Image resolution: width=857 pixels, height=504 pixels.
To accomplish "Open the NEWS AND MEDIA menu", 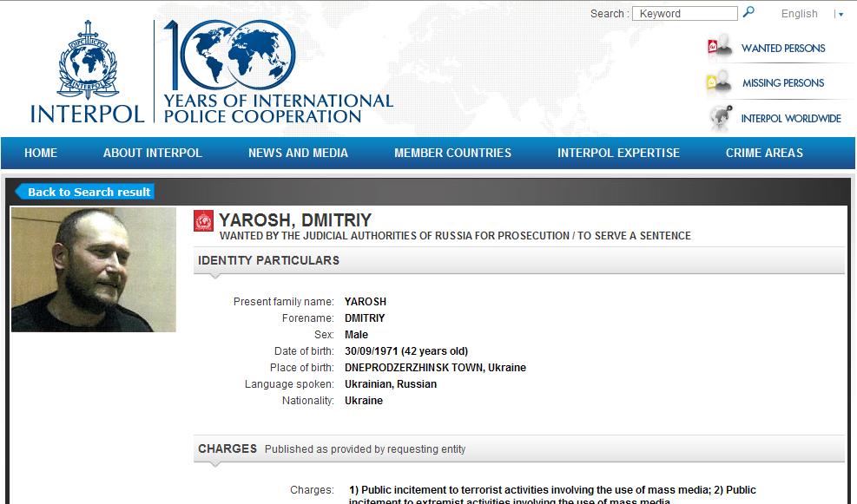I will [298, 153].
